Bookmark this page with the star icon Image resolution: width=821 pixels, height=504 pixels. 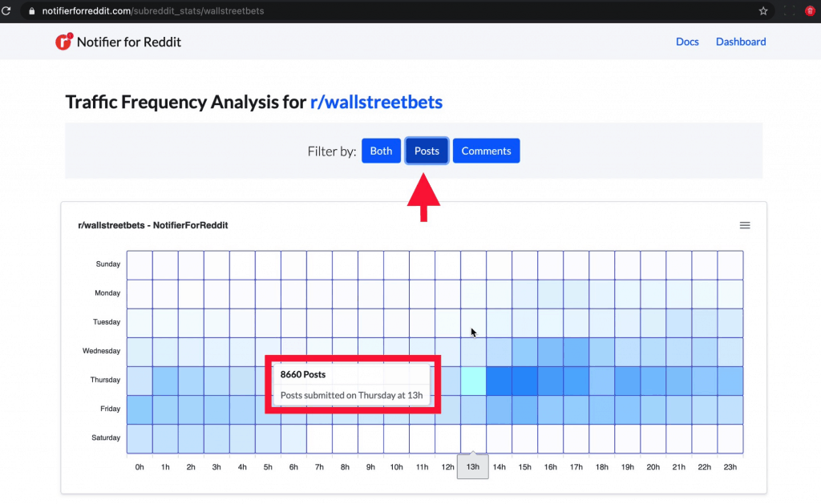click(x=763, y=11)
